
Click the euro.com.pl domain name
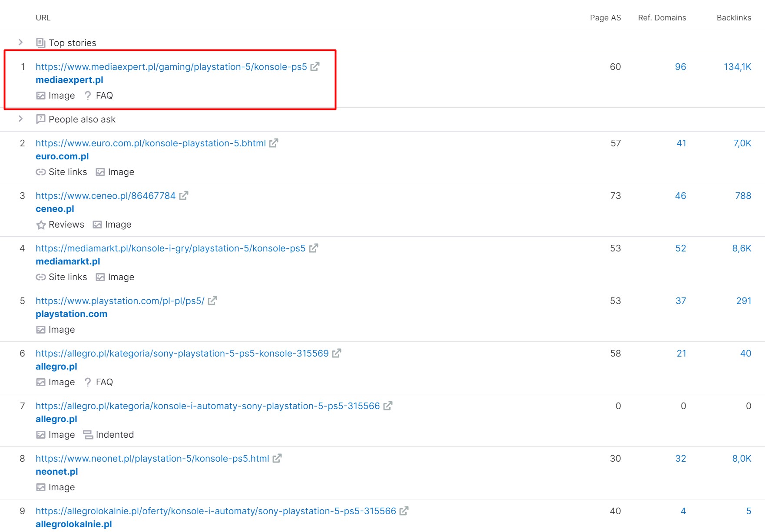tap(62, 156)
